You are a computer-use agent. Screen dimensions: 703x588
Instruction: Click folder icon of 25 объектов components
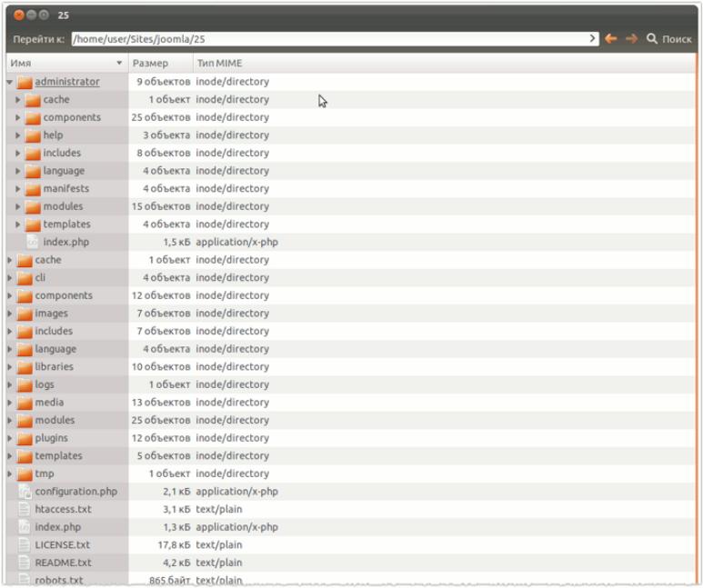click(x=33, y=118)
